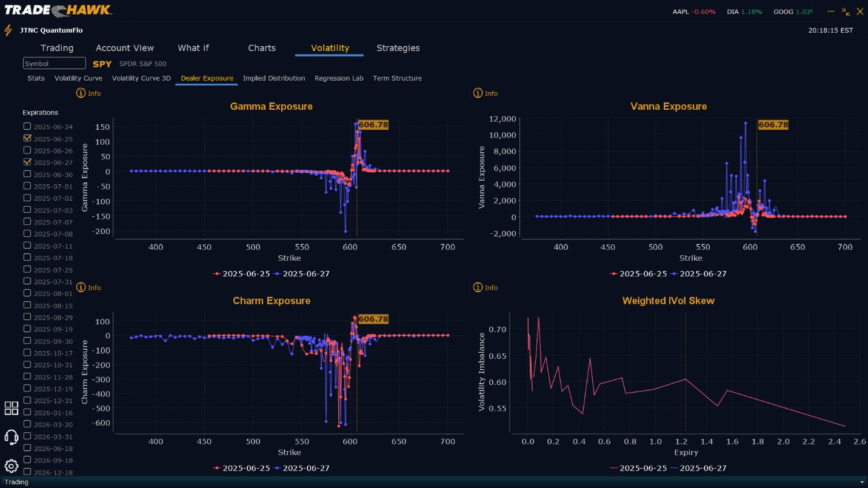Click the lightning bolt icon beside JTNC QuantumFlo
868x488 pixels.
click(x=8, y=30)
